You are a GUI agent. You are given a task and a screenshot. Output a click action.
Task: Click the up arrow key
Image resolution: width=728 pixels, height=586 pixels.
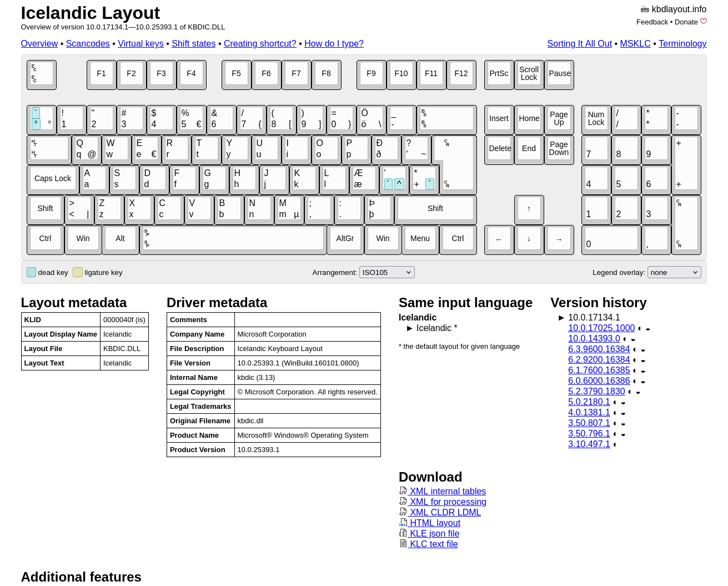529,209
